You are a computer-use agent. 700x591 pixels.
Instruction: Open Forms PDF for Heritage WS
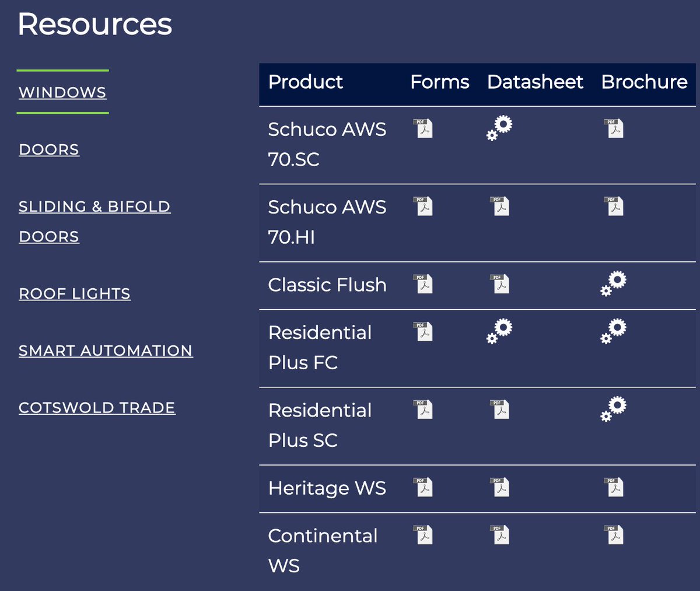click(x=423, y=487)
